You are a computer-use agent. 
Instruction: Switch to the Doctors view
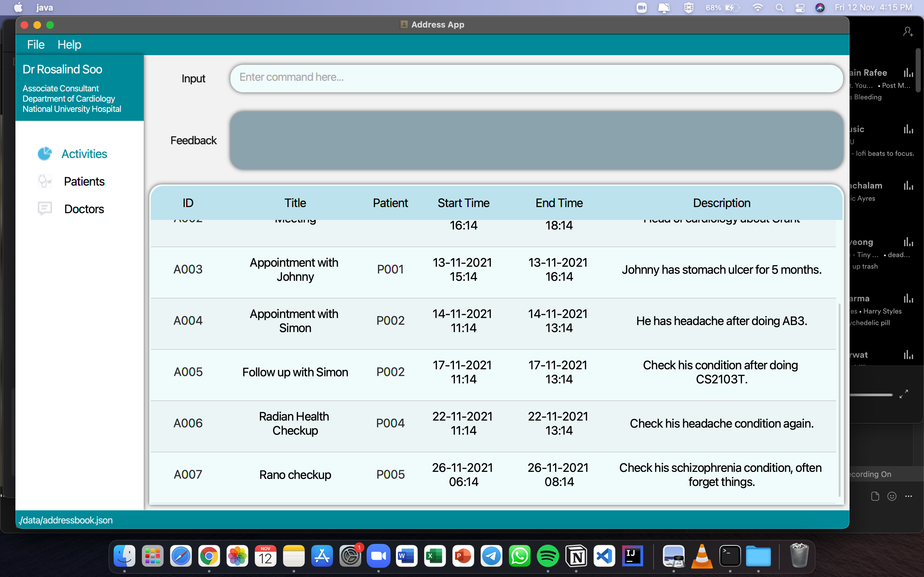coord(84,209)
